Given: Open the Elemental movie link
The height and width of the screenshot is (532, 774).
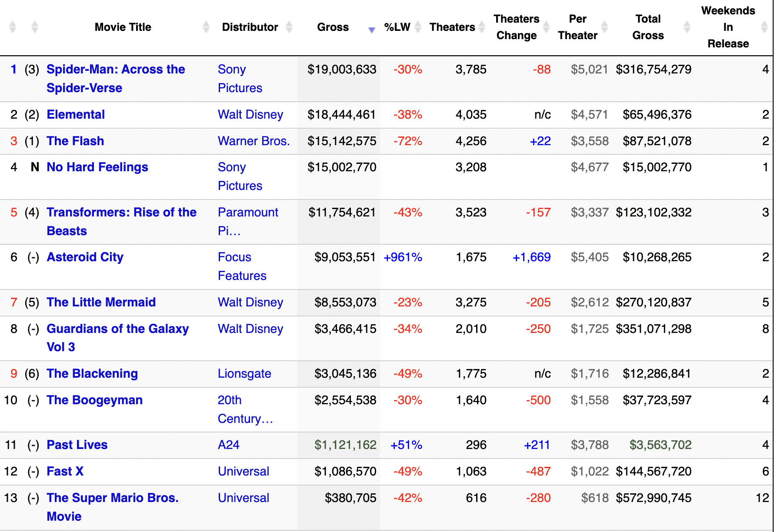Looking at the screenshot, I should point(76,114).
